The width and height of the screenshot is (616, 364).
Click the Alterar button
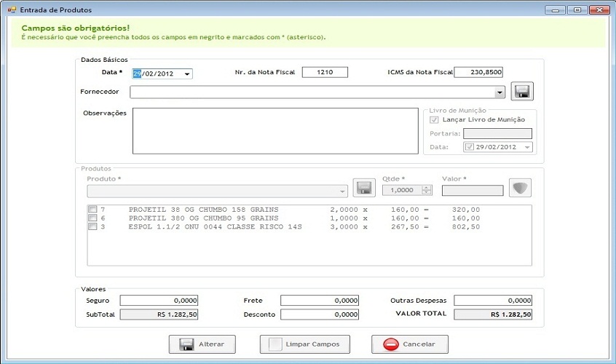202,344
